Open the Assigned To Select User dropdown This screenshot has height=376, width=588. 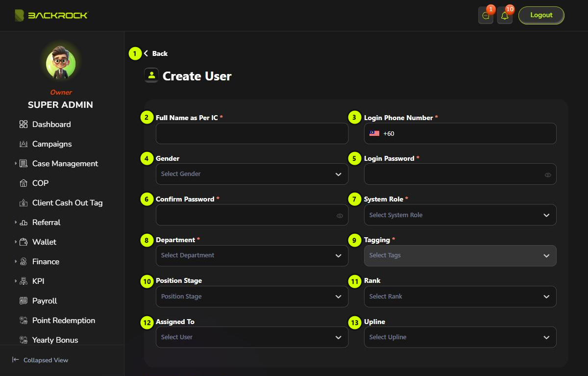pyautogui.click(x=252, y=337)
